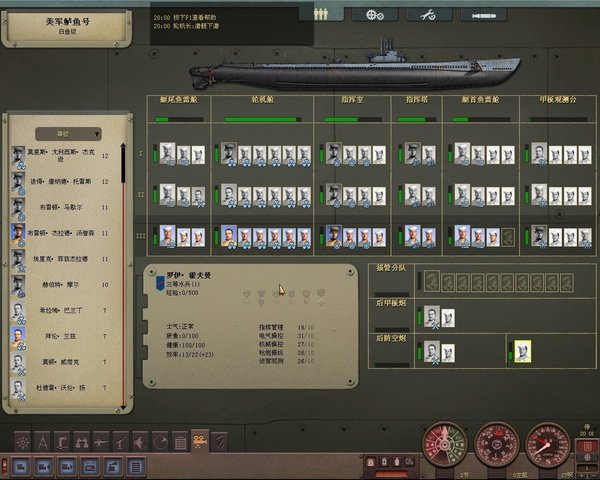Screen dimensions: 600x480
Task: Click the depth gauge dial
Action: coord(548,445)
